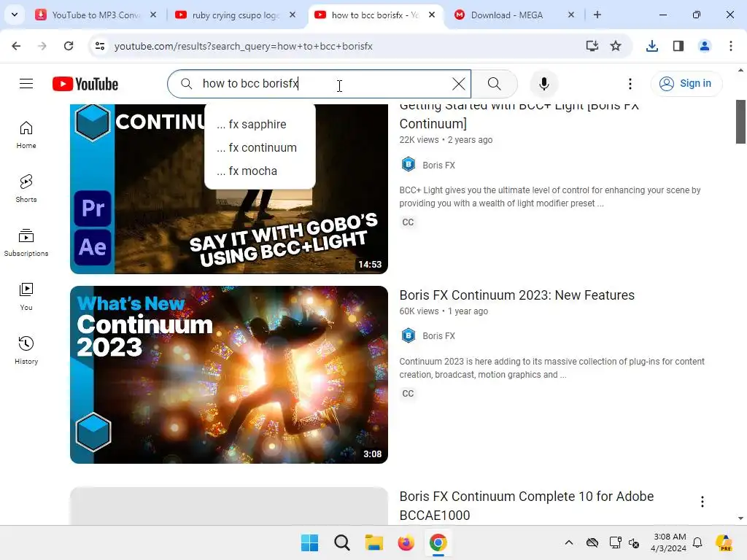
Task: Open Boris FX Continuum Complete 10 title
Action: pos(526,506)
